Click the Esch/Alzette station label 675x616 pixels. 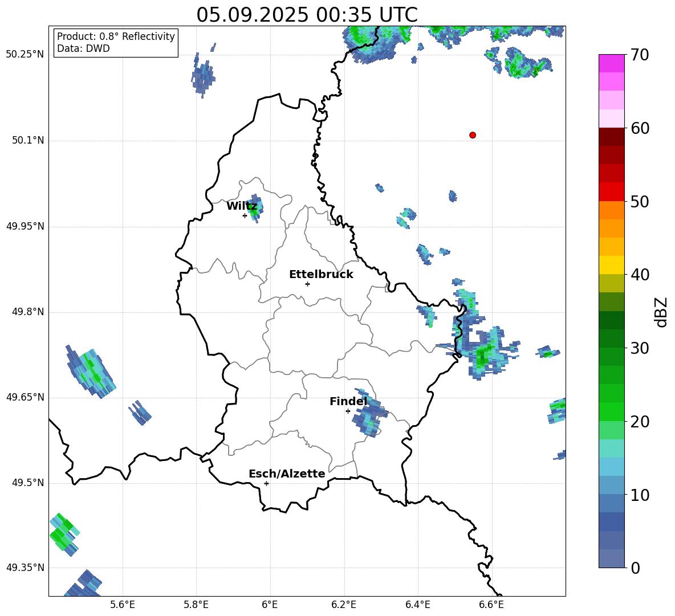click(287, 474)
